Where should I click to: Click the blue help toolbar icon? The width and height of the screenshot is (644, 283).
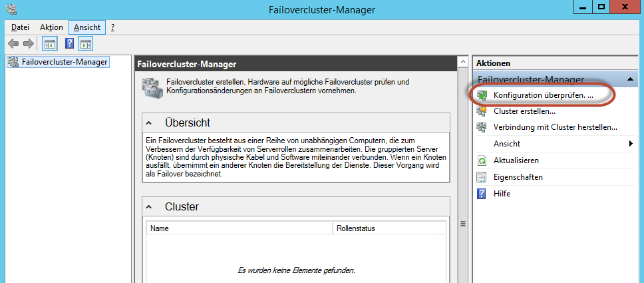pos(70,43)
